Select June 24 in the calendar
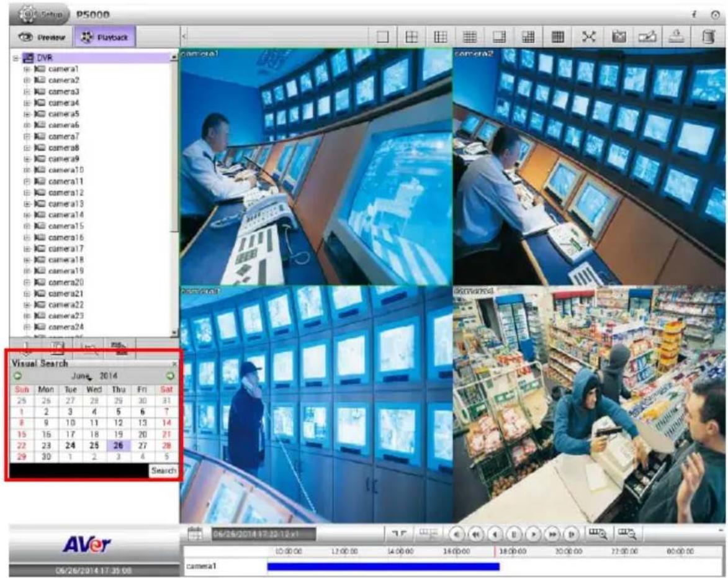Image resolution: width=728 pixels, height=578 pixels. (x=70, y=445)
